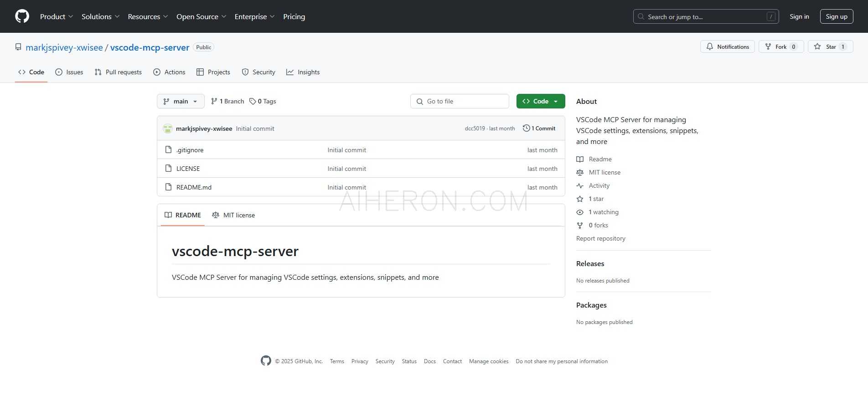Click the Go to file search box
This screenshot has height=401, width=868.
point(460,101)
